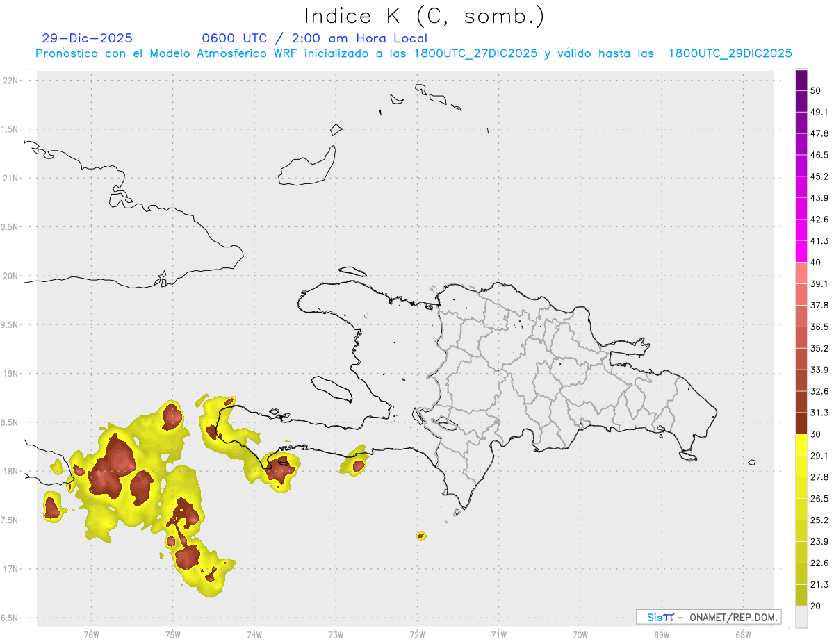Click the "74W" longitude label
The width and height of the screenshot is (834, 644).
pos(254,635)
